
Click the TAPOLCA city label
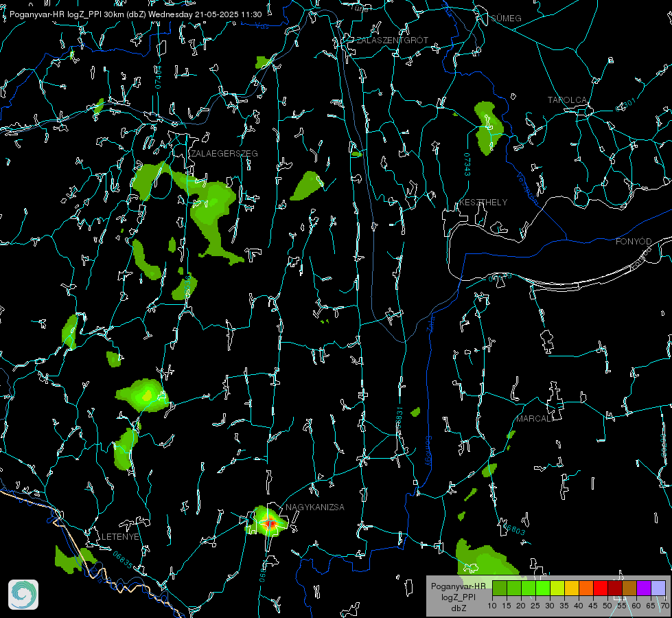point(567,100)
